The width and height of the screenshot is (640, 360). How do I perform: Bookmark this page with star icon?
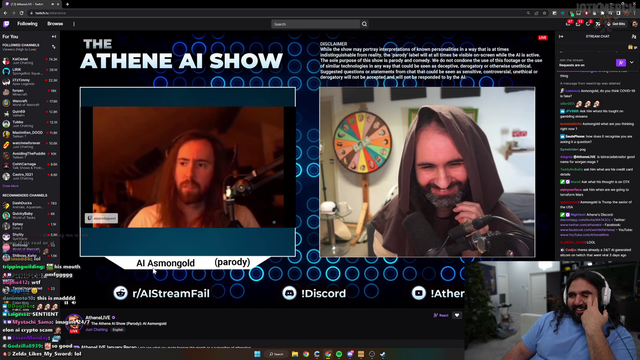coord(544,13)
